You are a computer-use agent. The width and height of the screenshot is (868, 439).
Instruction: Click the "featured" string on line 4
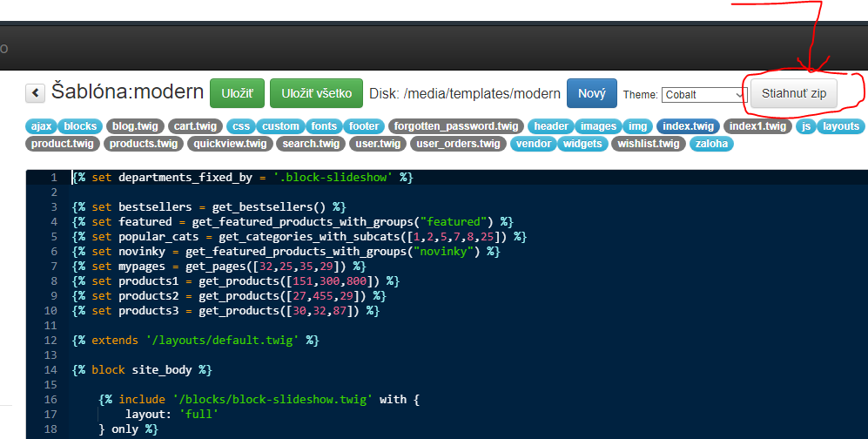(454, 222)
